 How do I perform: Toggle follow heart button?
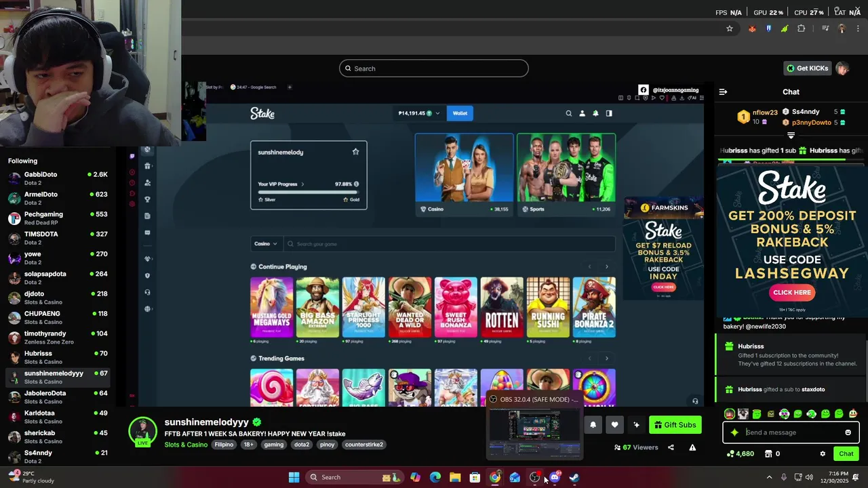point(614,425)
